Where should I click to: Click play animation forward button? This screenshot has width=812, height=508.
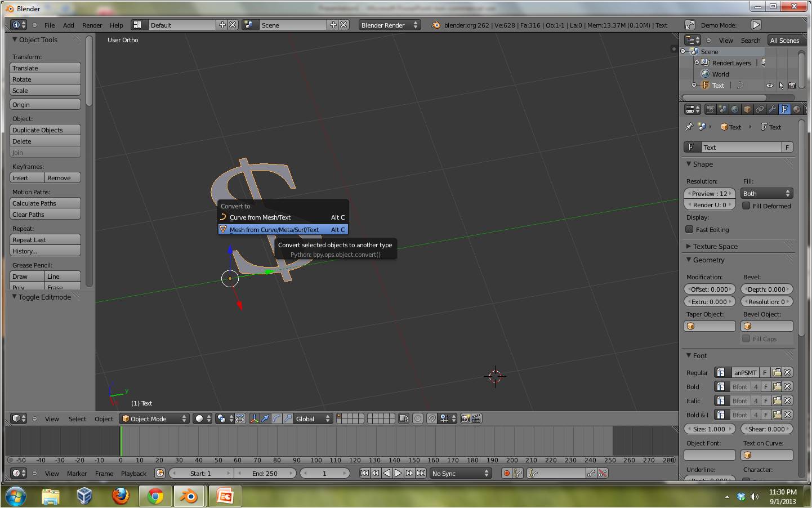tap(398, 473)
